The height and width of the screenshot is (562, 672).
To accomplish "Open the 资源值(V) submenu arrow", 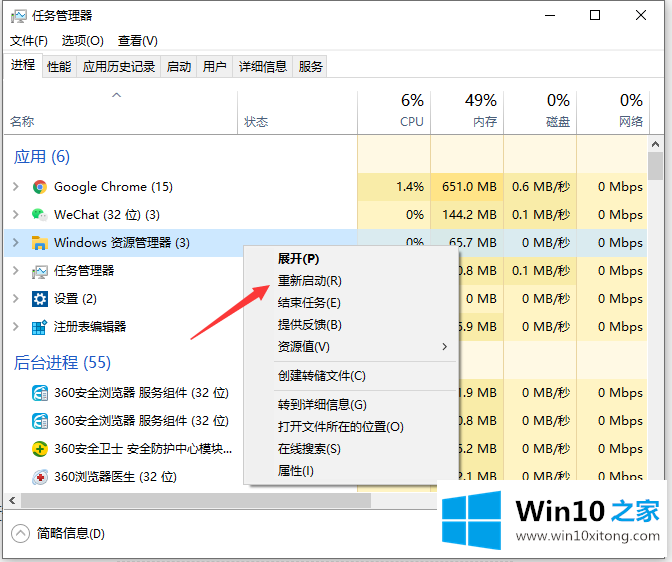I will 444,346.
